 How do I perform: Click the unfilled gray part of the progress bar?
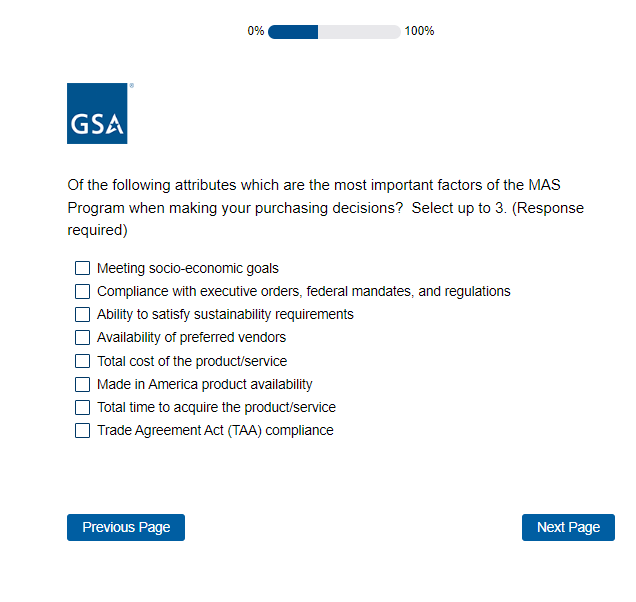click(359, 31)
